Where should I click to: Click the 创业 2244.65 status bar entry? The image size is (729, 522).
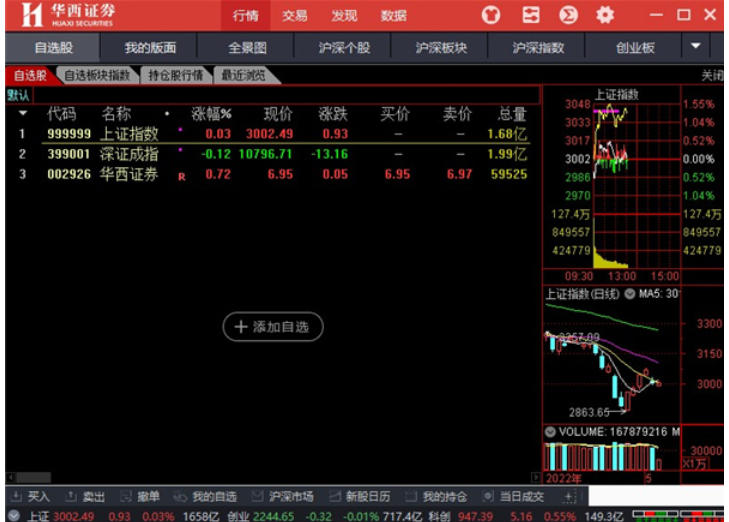pyautogui.click(x=261, y=516)
